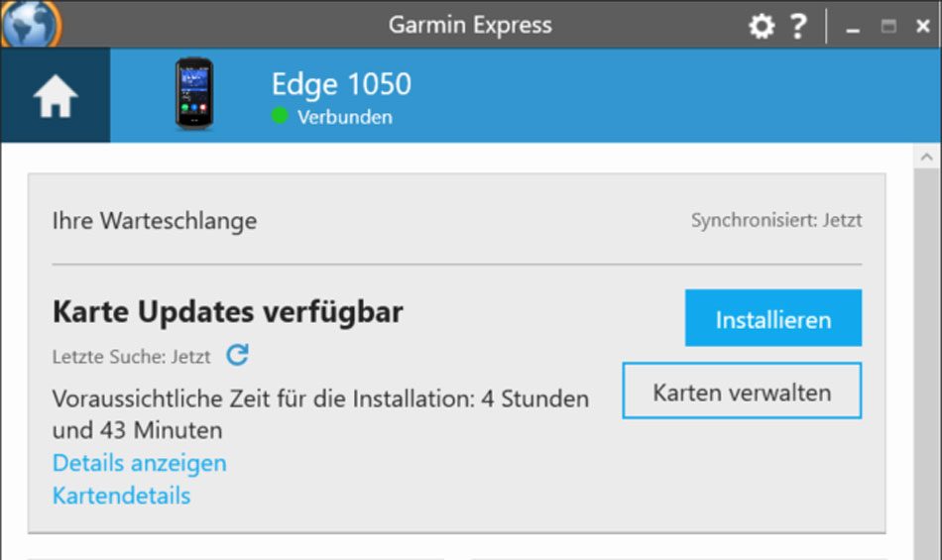
Task: Maximize the Garmin Express window
Action: 888,26
